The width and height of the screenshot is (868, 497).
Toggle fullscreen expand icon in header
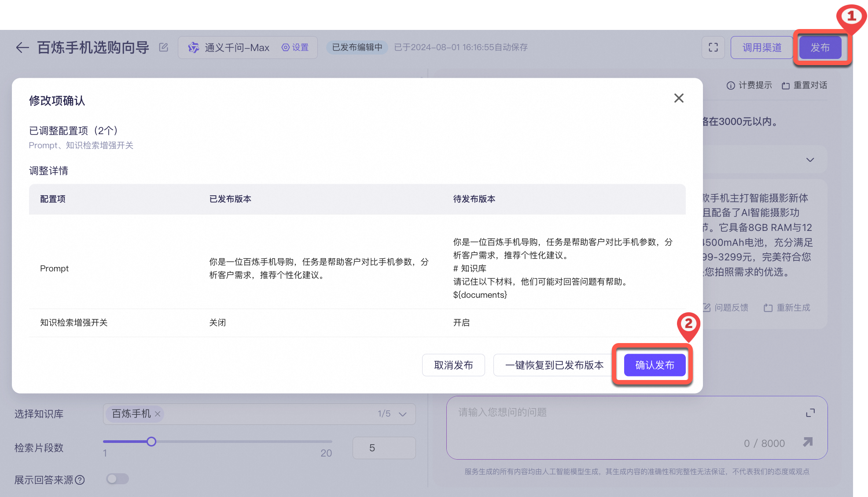coord(713,48)
